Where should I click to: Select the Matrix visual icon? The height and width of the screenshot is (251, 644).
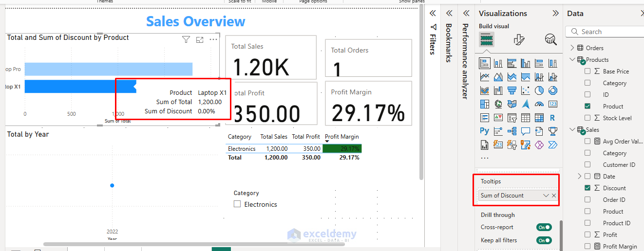(x=539, y=118)
